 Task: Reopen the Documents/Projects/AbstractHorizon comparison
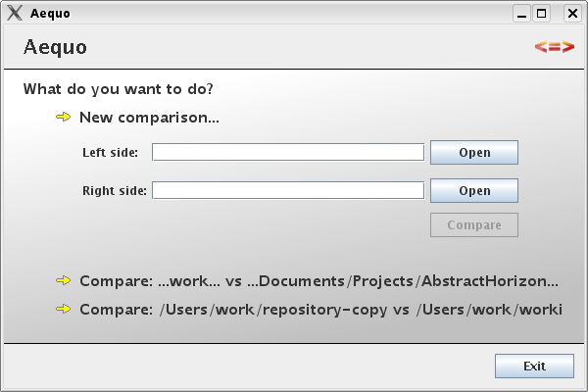click(318, 281)
